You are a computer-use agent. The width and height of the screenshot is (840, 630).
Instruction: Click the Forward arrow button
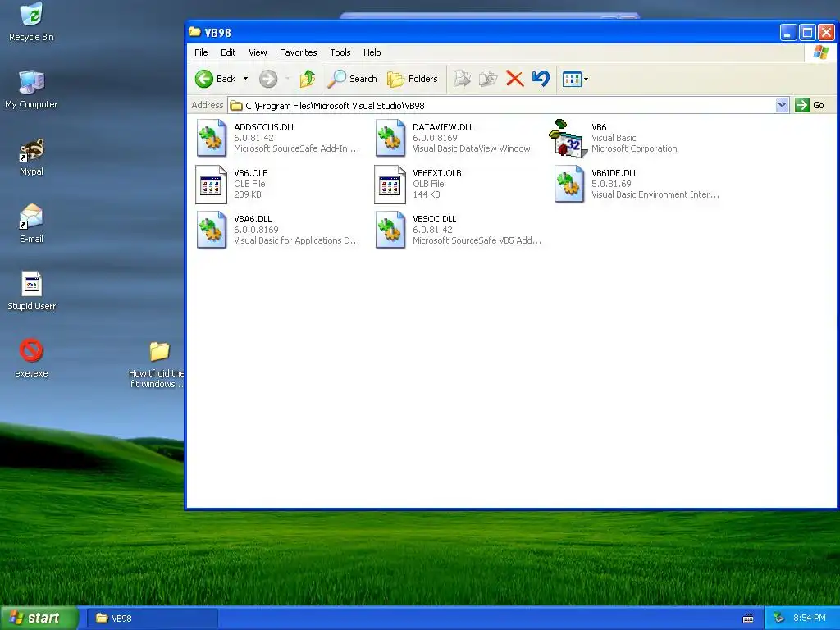tap(268, 80)
